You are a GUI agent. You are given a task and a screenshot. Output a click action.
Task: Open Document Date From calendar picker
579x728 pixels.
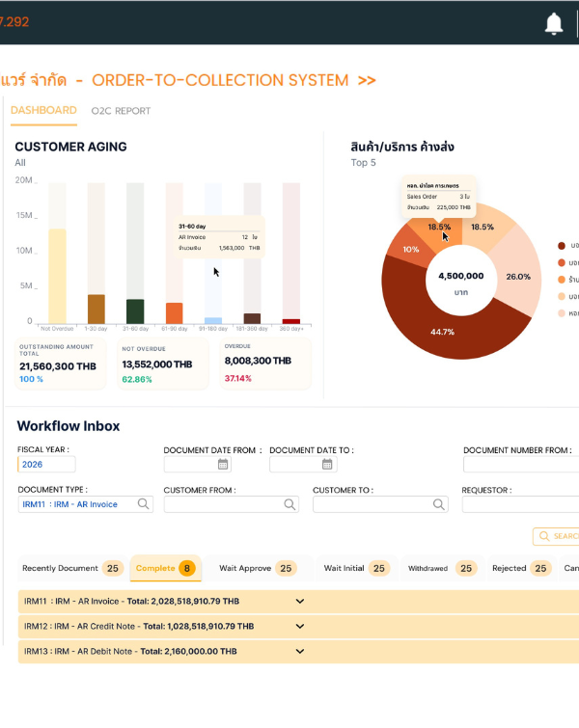[223, 465]
